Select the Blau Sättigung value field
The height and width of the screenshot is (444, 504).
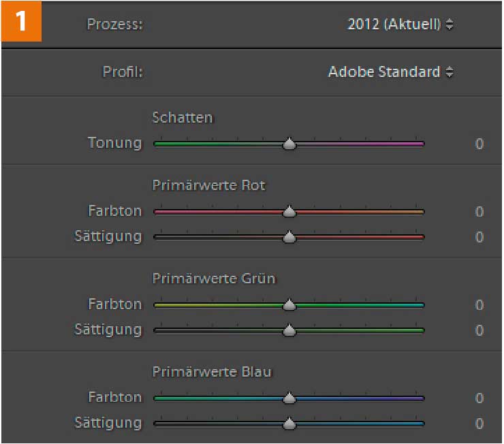click(x=479, y=424)
